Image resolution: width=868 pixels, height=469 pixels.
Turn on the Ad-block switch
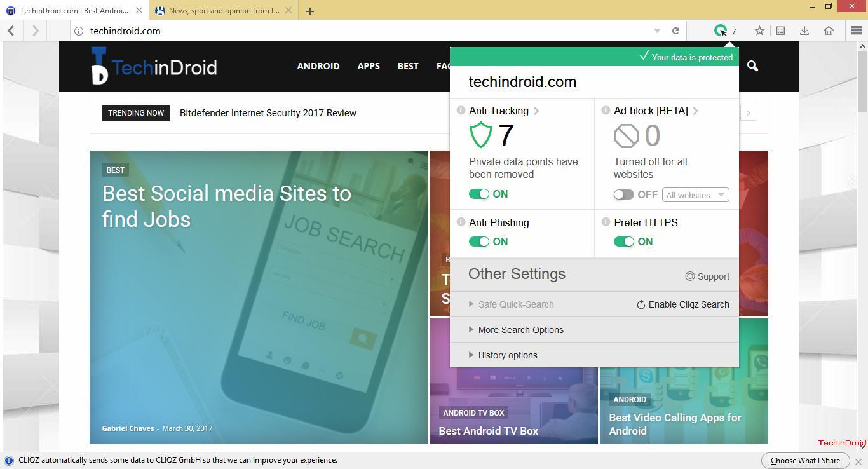coord(624,194)
